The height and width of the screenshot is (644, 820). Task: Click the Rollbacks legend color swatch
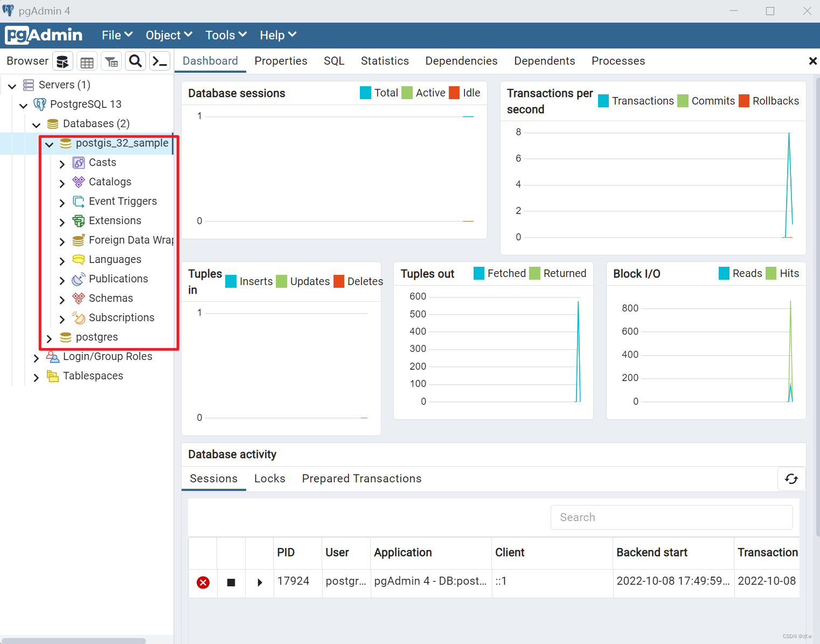744,101
